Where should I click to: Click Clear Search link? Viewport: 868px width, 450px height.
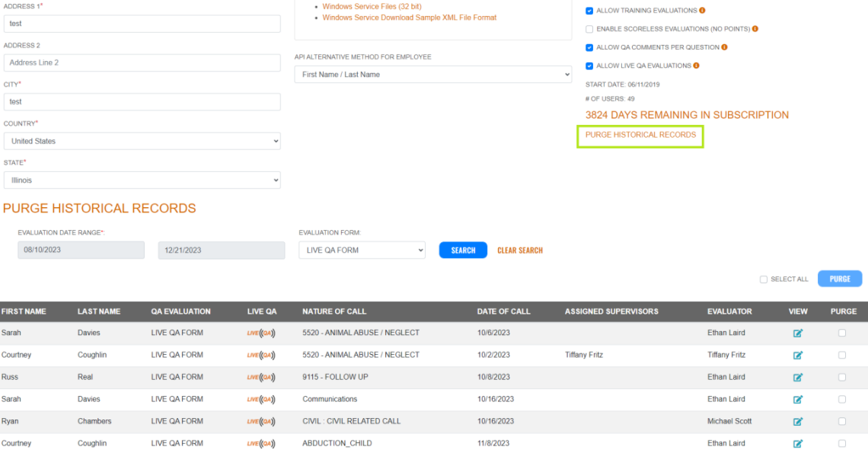[x=520, y=250]
